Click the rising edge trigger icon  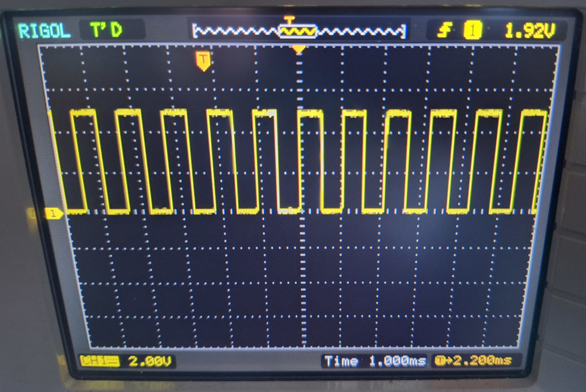[x=445, y=30]
